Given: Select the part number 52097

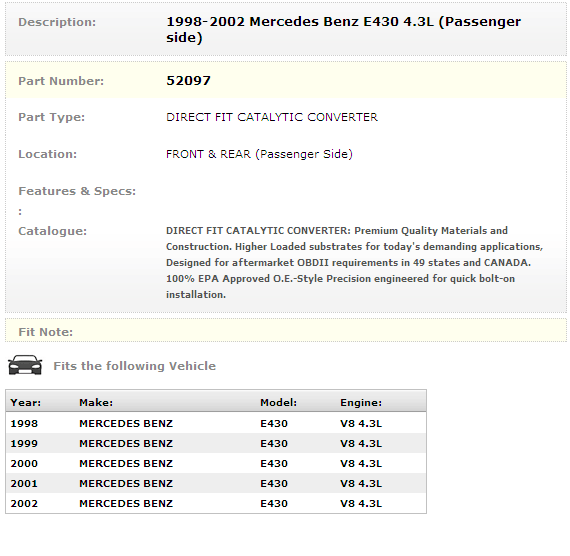Looking at the screenshot, I should point(188,81).
